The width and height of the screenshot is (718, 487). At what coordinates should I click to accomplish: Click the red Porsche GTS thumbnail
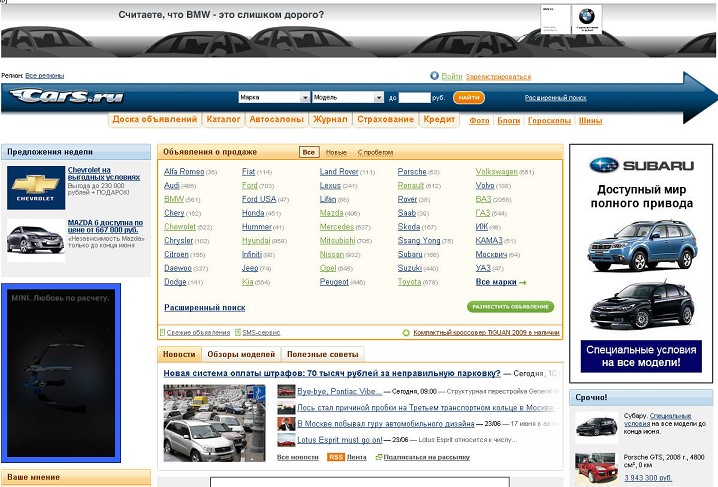[596, 469]
